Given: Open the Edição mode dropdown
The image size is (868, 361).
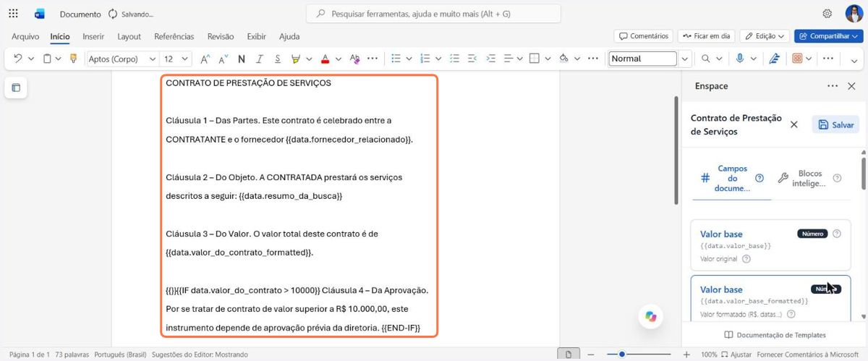Looking at the screenshot, I should click(x=765, y=36).
